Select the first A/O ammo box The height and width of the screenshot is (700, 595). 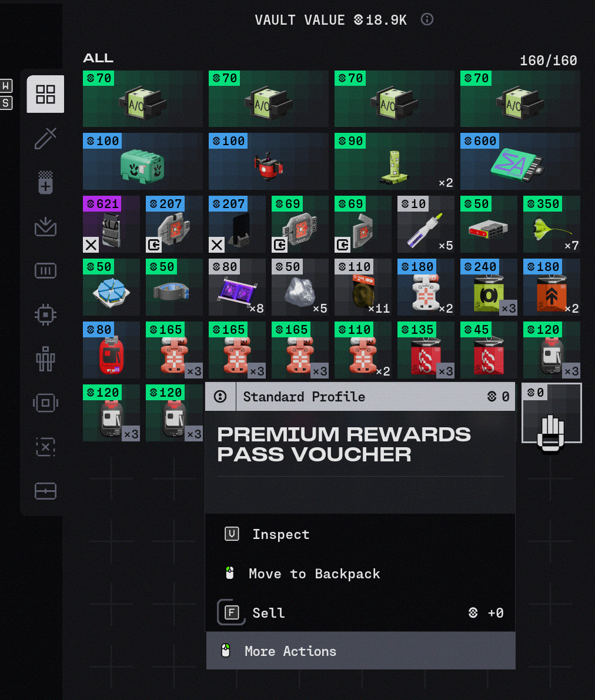pos(142,99)
